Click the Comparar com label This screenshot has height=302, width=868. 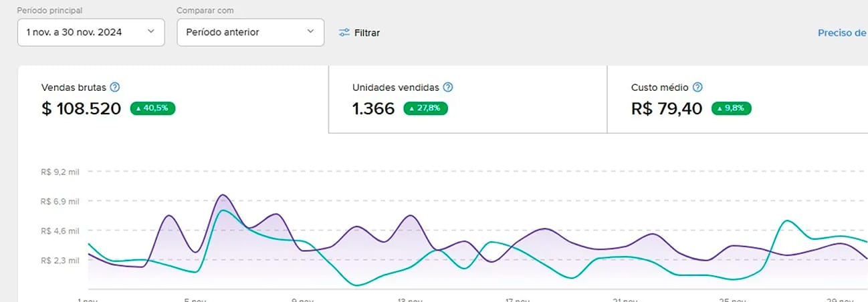pyautogui.click(x=205, y=11)
